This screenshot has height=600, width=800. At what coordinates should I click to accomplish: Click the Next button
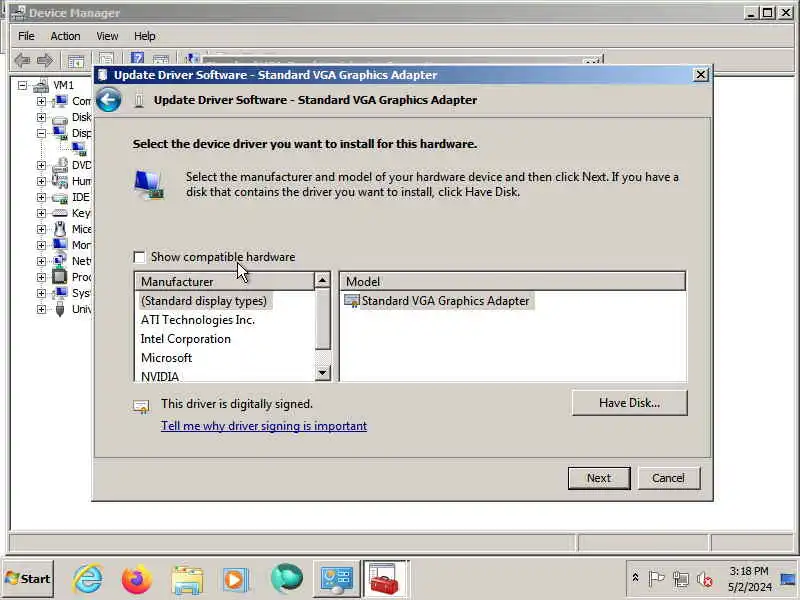click(x=599, y=478)
